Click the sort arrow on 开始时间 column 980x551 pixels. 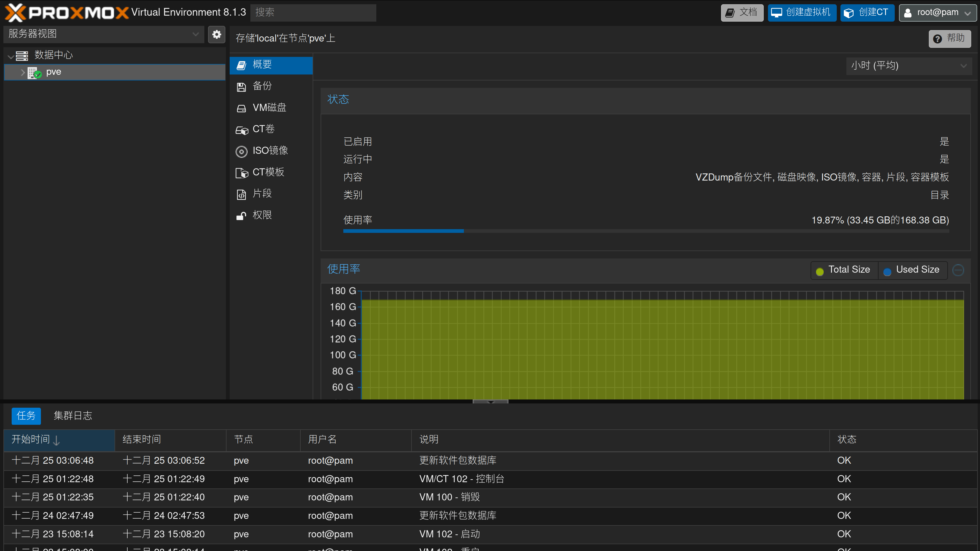pos(56,441)
